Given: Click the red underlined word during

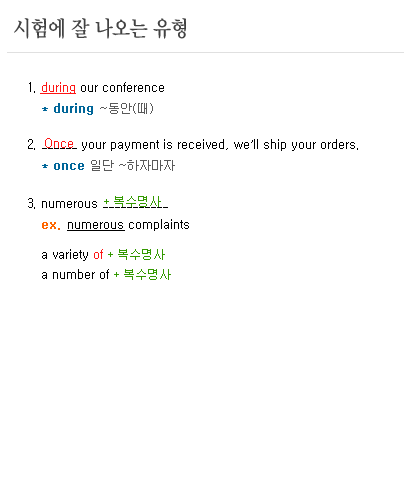Looking at the screenshot, I should tap(58, 88).
